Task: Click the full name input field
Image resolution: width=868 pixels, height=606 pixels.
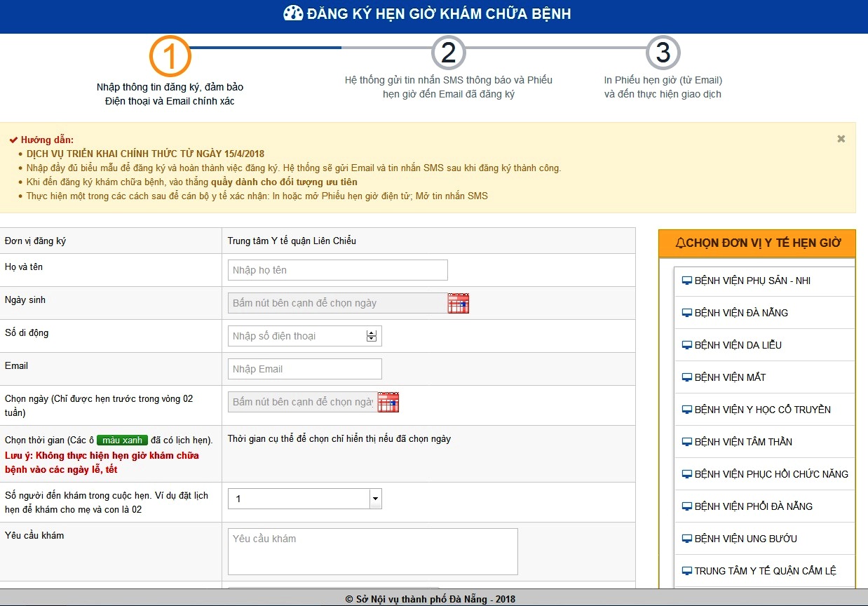Action: click(338, 270)
